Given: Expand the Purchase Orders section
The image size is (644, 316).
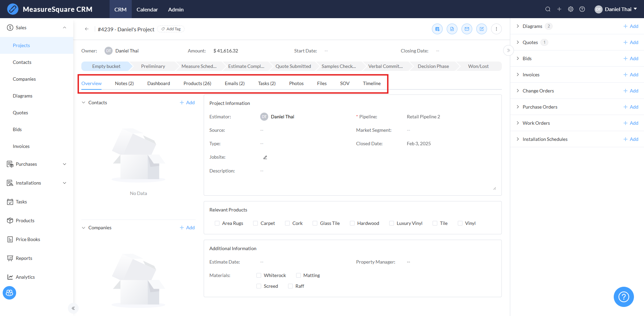Looking at the screenshot, I should click(x=518, y=107).
